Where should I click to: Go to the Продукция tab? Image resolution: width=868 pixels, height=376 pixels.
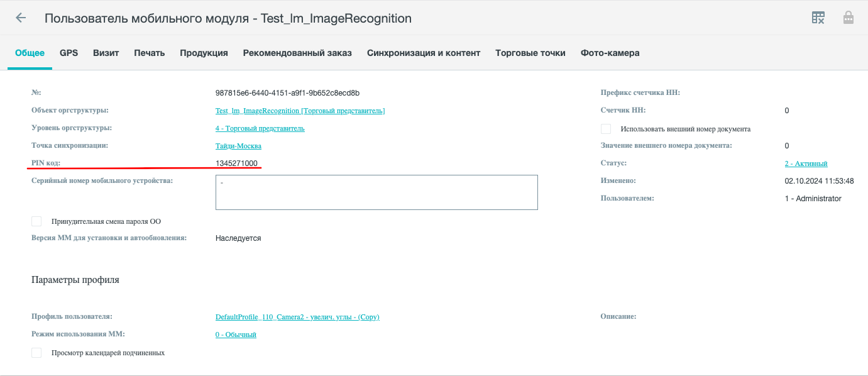pos(204,53)
